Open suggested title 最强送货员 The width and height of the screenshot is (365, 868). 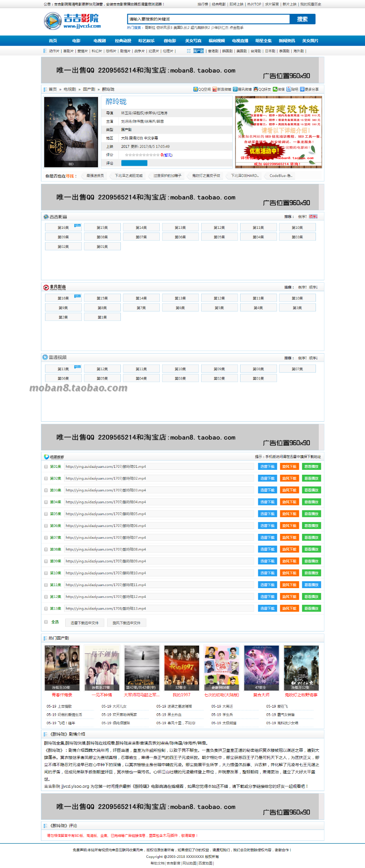(x=95, y=176)
